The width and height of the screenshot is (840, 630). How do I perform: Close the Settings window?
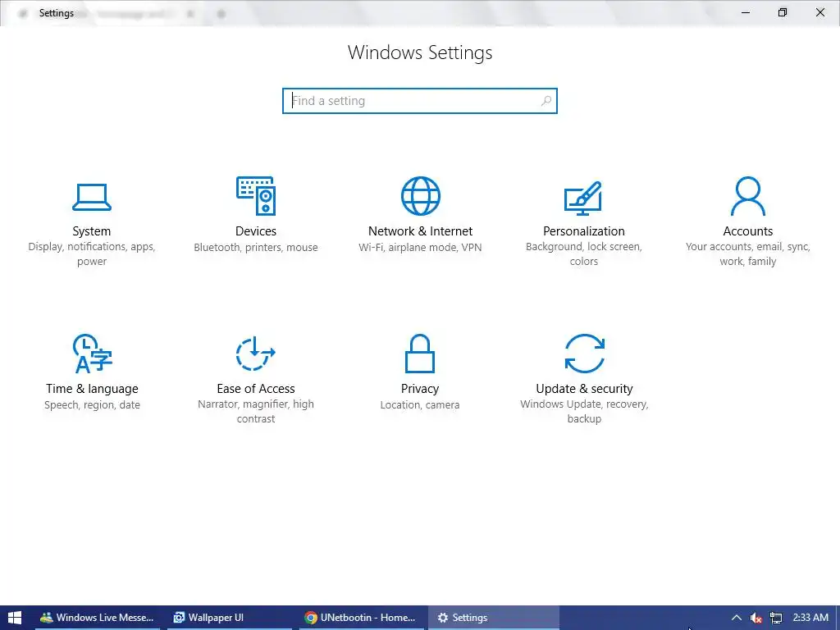pos(820,12)
